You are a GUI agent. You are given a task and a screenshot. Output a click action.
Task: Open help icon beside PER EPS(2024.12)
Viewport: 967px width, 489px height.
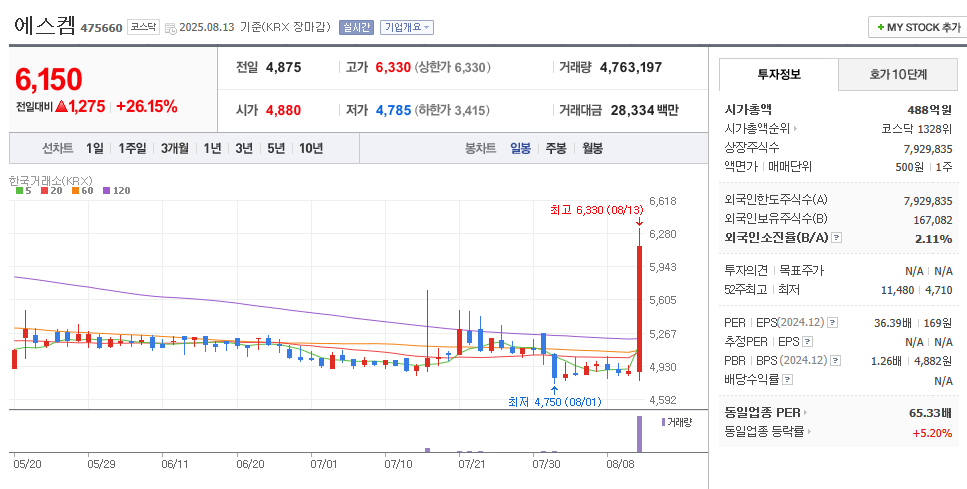click(833, 323)
